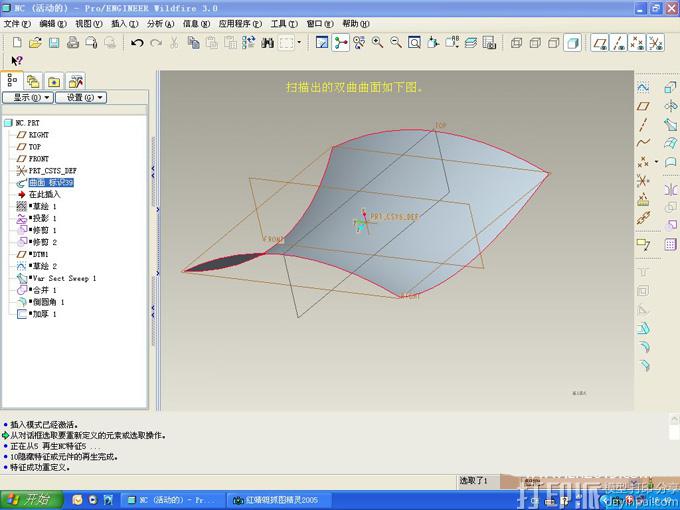Switch to the model tree tab
Image resolution: width=680 pixels, height=510 pixels.
pyautogui.click(x=12, y=80)
